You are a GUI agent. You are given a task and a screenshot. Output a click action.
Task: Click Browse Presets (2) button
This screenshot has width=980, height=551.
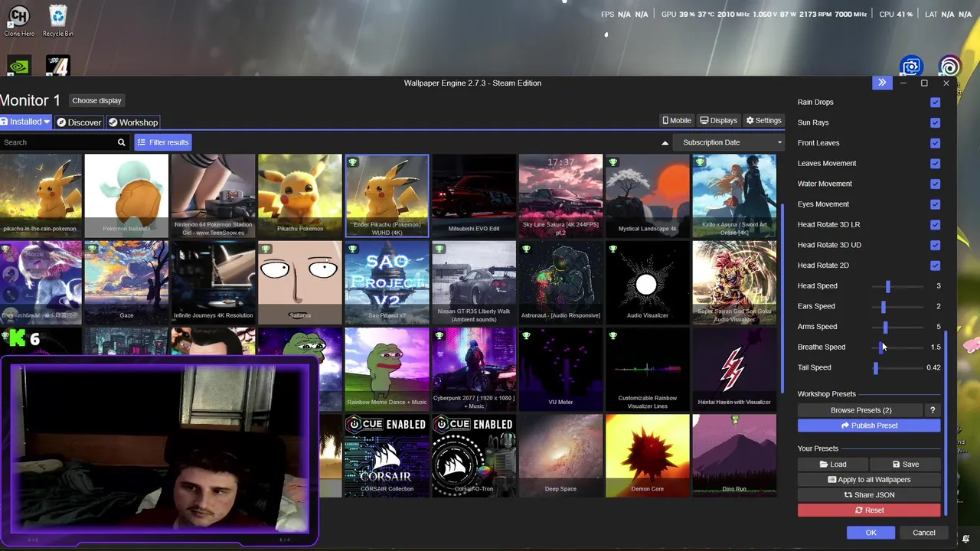tap(861, 410)
